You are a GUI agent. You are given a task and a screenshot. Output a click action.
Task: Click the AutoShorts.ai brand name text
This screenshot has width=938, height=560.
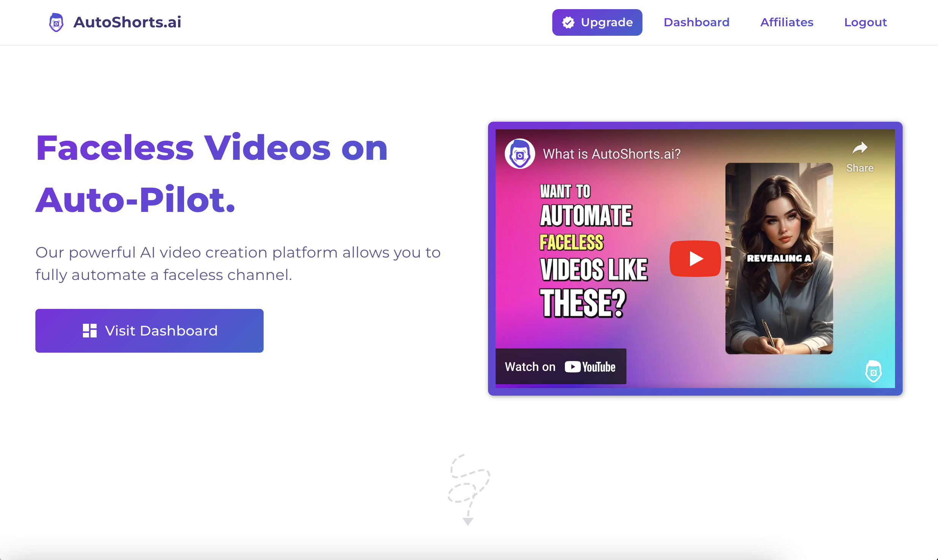(127, 22)
